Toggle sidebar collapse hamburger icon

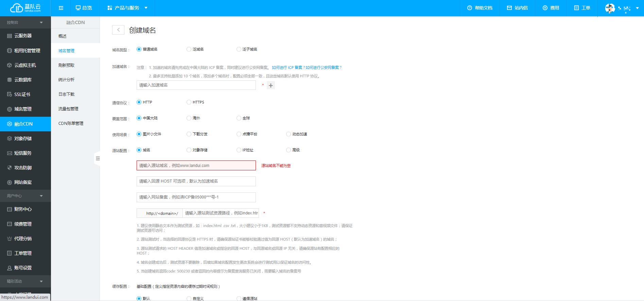[x=61, y=8]
